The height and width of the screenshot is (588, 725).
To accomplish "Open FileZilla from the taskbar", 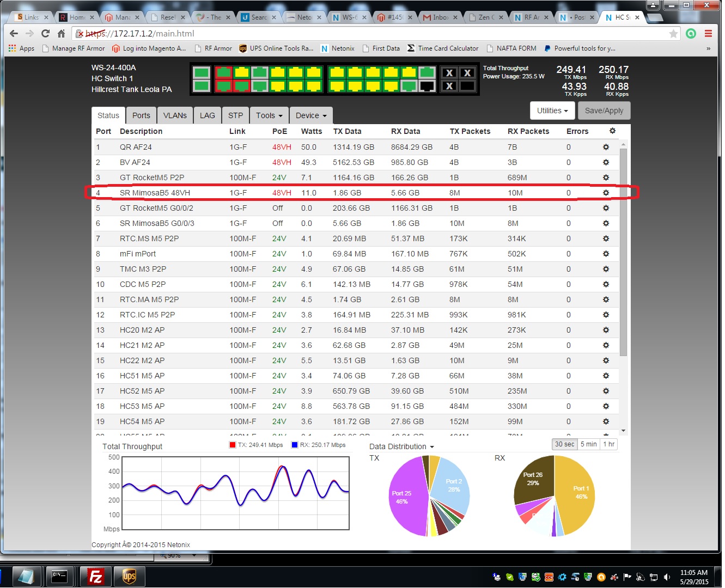I will click(x=95, y=576).
